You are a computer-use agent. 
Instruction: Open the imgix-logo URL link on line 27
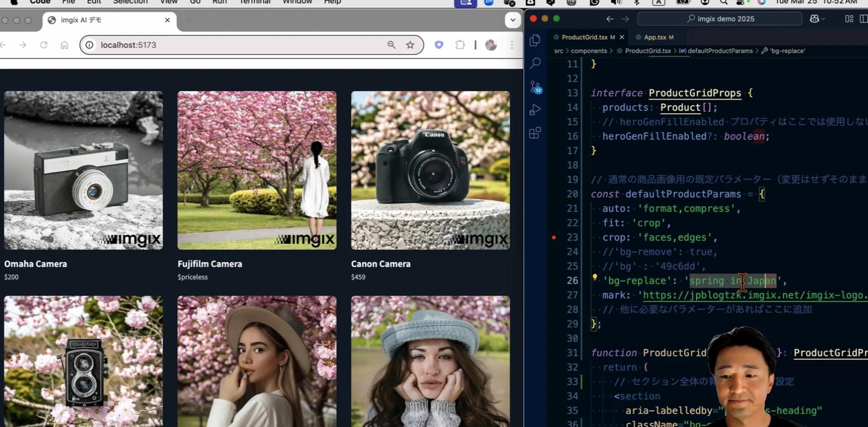coord(755,295)
